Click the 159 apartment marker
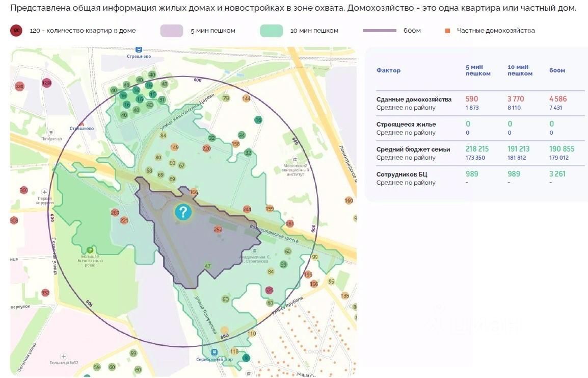Viewport: 588px width, 378px height. pos(270,209)
